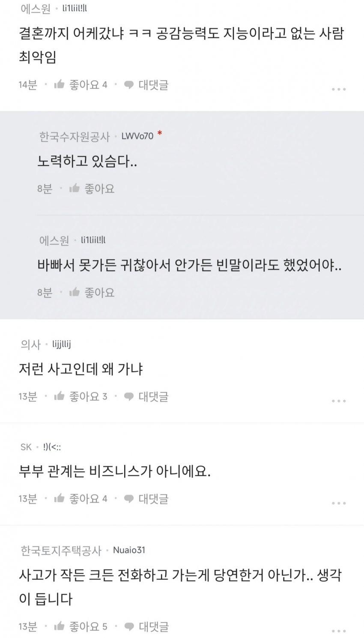Open more options for 에스원 top comment
This screenshot has height=638, width=364.
(338, 89)
